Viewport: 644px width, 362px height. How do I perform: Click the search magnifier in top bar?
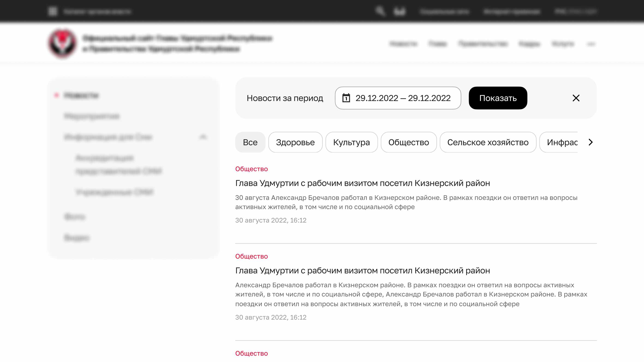tap(380, 11)
